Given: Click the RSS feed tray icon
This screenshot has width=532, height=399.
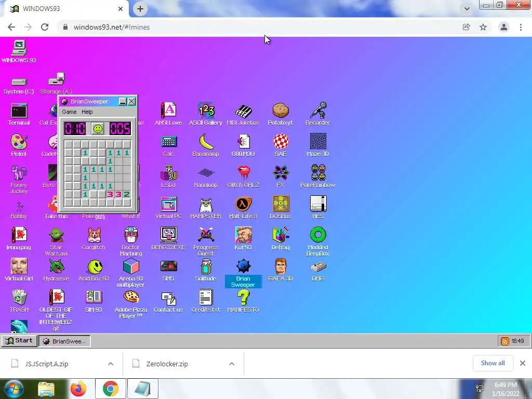Looking at the screenshot, I should tap(505, 341).
